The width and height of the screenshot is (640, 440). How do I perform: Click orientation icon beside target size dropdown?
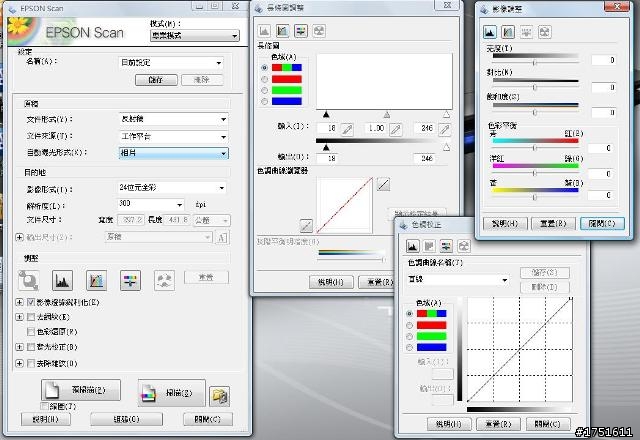click(x=222, y=237)
